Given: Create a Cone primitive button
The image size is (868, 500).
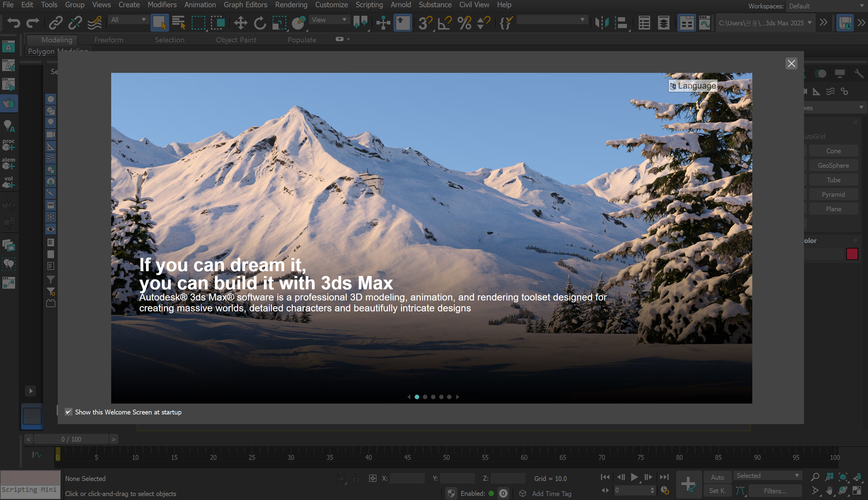Looking at the screenshot, I should pos(833,151).
